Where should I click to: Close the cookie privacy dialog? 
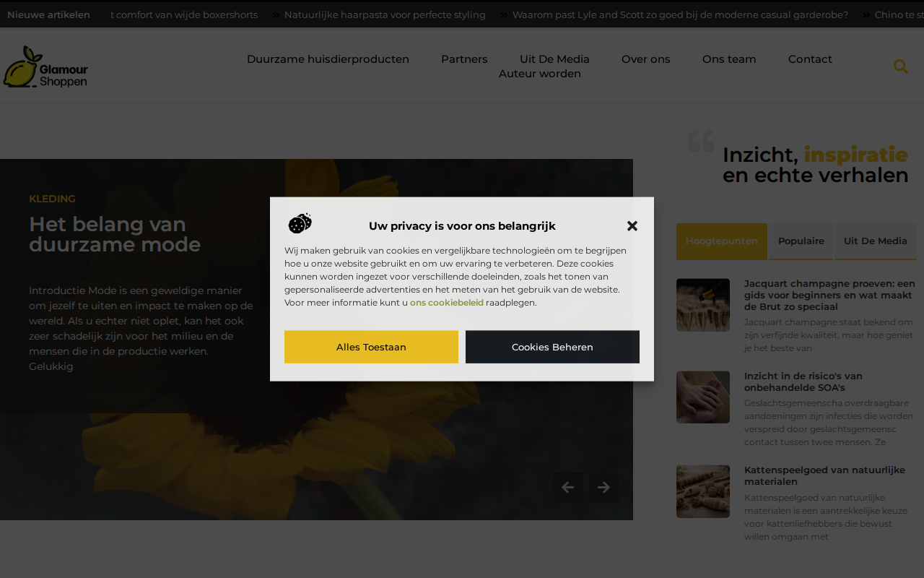(632, 225)
